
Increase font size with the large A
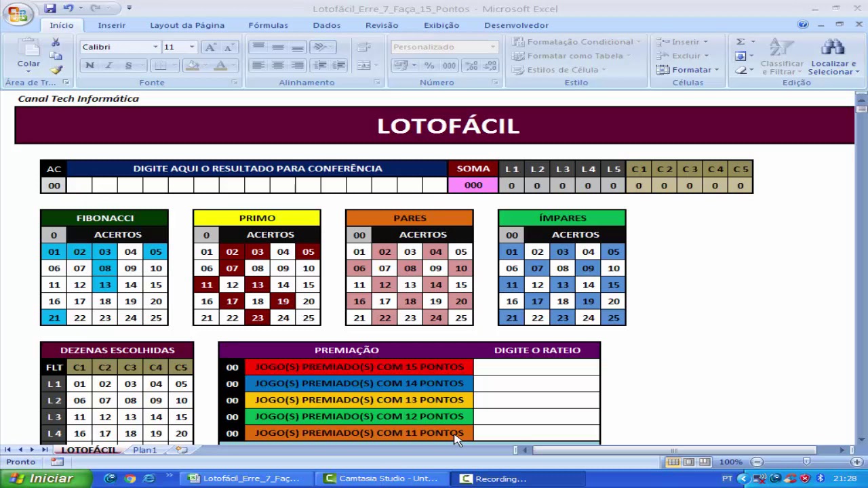(x=210, y=47)
